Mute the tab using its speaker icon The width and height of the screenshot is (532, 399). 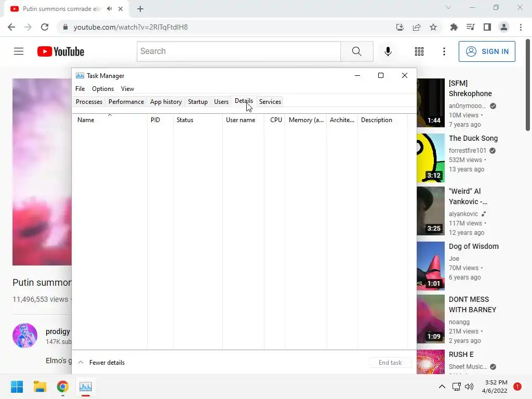pos(109,9)
